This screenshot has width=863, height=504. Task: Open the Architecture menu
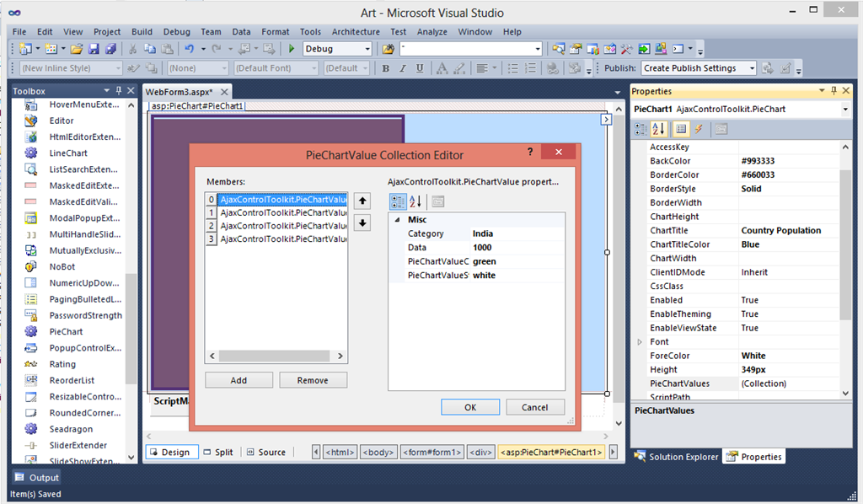pos(356,32)
